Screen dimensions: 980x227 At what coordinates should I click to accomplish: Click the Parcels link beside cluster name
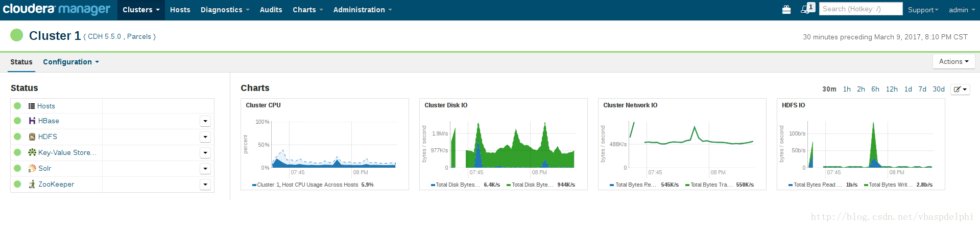point(139,36)
